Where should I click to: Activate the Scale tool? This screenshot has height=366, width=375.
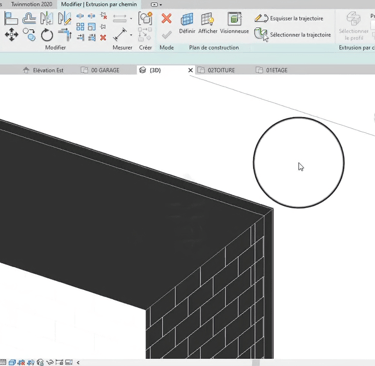point(92,27)
